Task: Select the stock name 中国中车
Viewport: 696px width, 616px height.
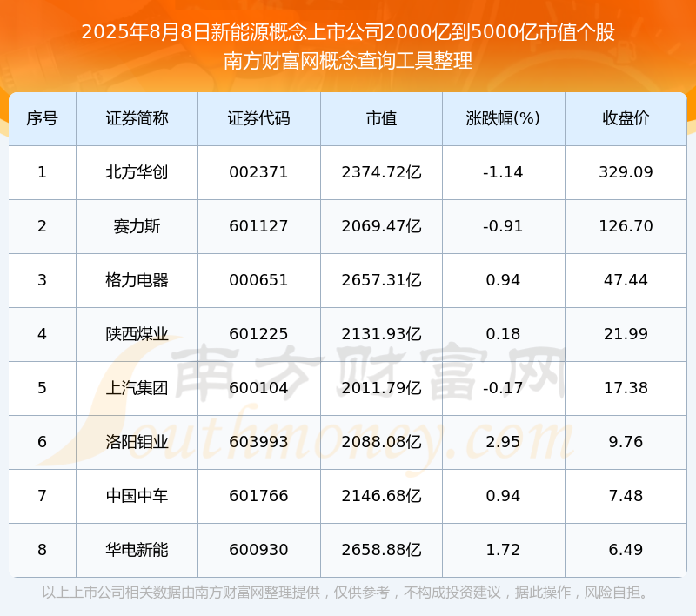Action: pyautogui.click(x=137, y=496)
